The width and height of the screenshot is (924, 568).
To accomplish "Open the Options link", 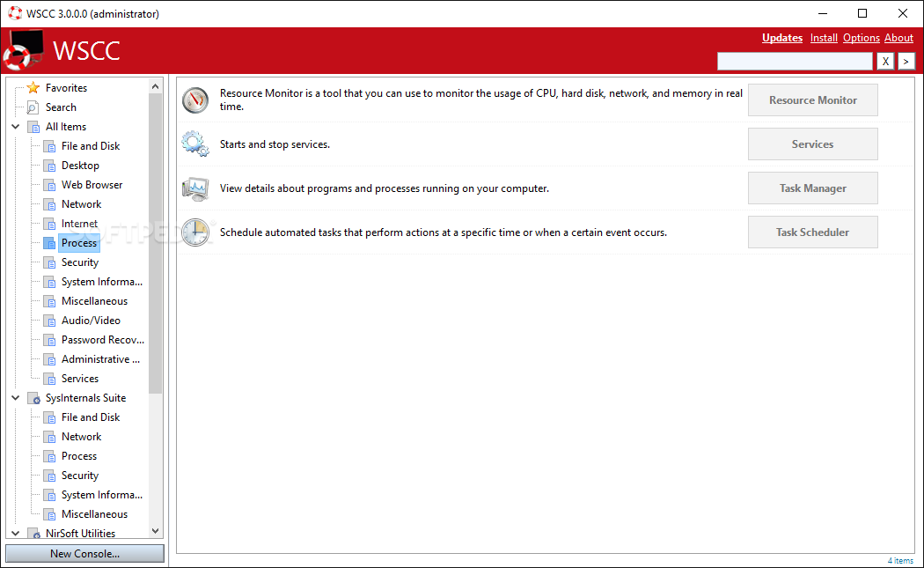I will point(861,38).
